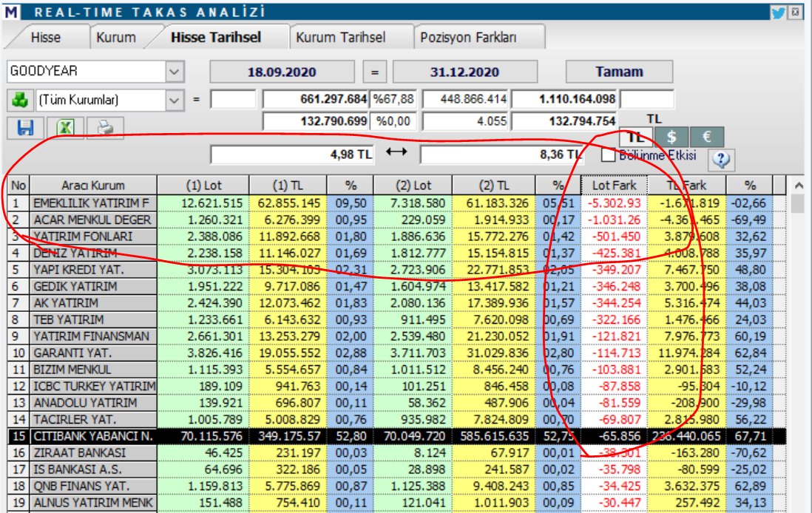Click the 1.110.164.098 total field

tap(564, 99)
